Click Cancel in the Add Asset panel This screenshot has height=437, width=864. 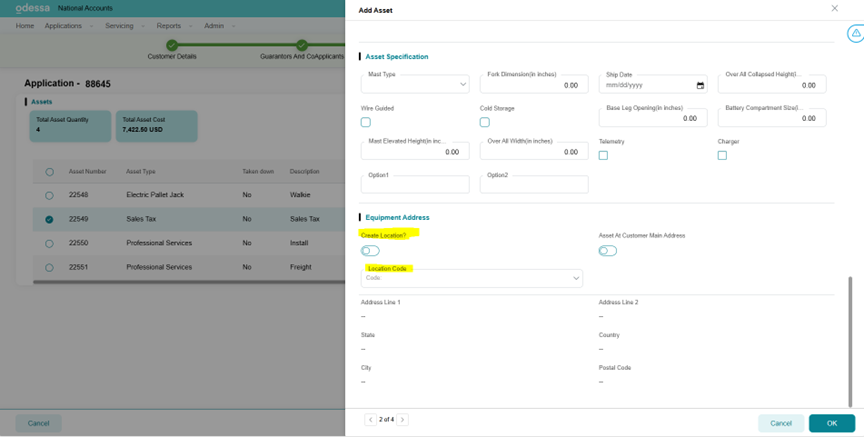pyautogui.click(x=780, y=423)
